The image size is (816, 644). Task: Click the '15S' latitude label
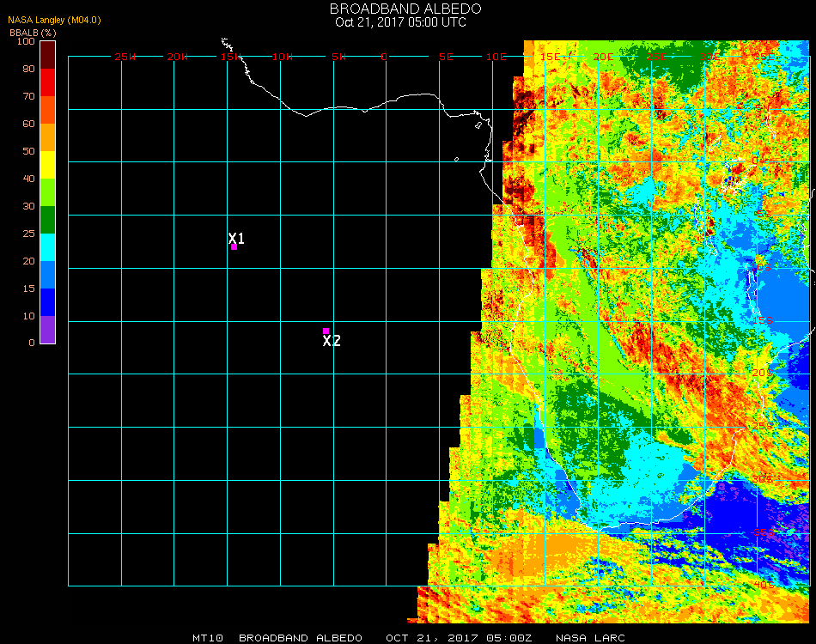click(763, 320)
